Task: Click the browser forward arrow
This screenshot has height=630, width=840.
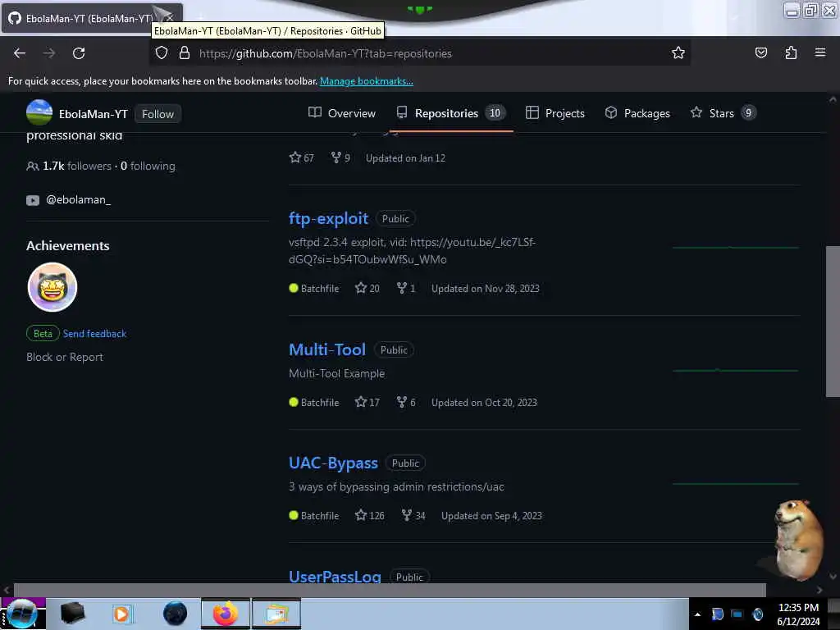Action: coord(49,53)
